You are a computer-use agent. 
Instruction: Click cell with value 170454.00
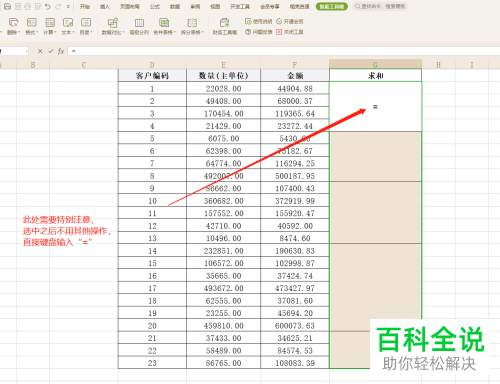pos(223,114)
